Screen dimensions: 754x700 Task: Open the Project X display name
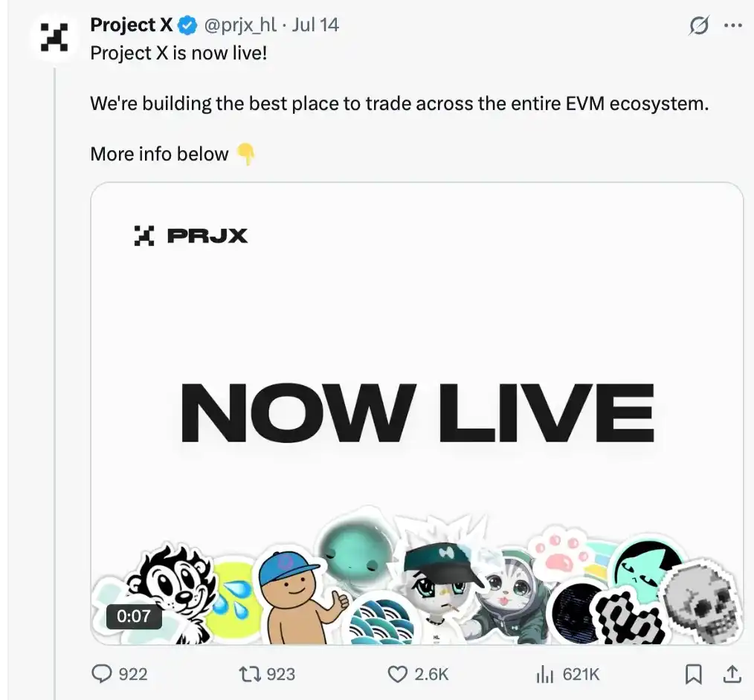point(132,25)
